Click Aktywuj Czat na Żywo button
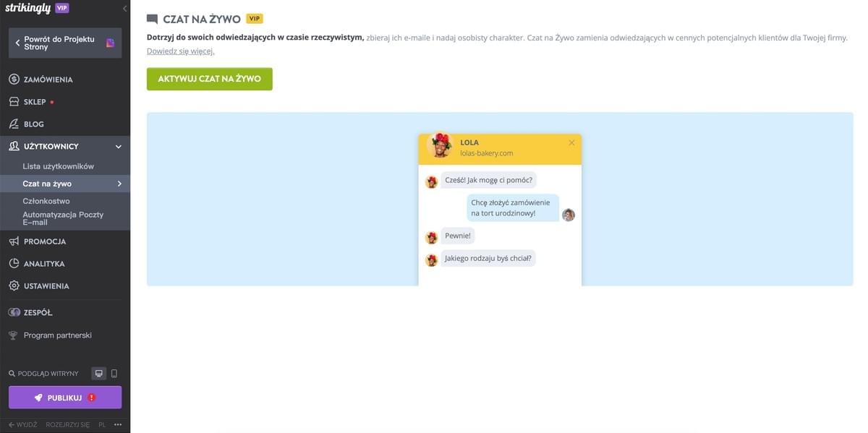The image size is (868, 433). pos(210,79)
